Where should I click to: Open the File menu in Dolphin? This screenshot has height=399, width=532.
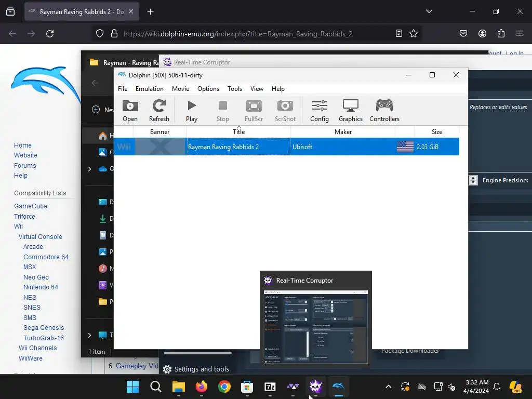click(x=123, y=88)
